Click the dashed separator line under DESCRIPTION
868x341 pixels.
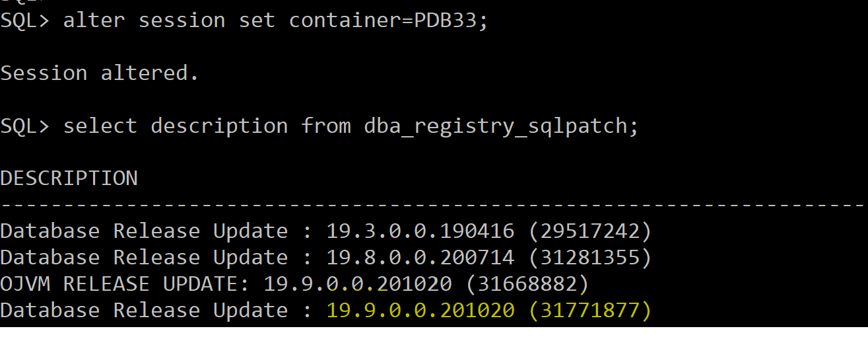[433, 205]
